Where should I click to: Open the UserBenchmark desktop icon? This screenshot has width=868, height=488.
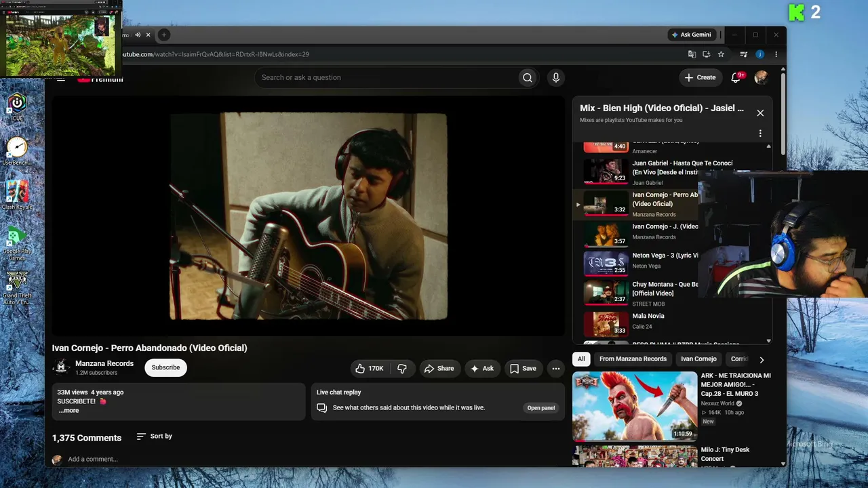click(17, 151)
